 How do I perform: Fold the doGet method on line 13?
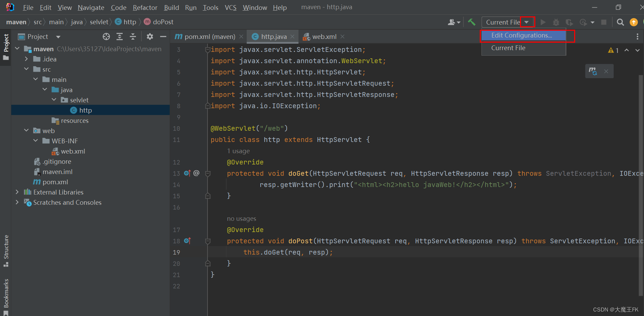point(208,173)
